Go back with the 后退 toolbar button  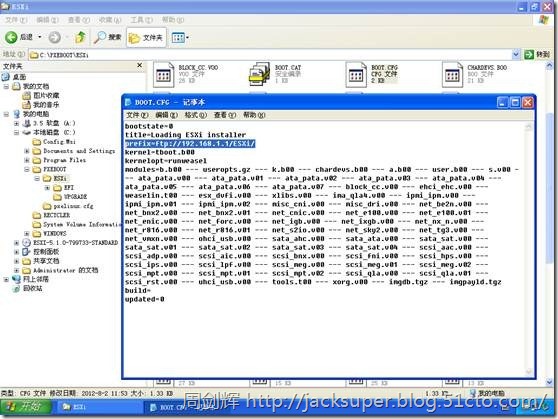[x=19, y=37]
